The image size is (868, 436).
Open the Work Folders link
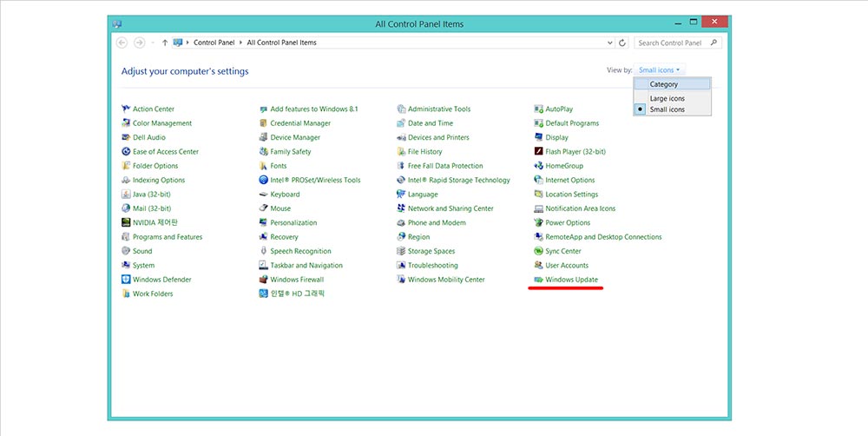tap(153, 294)
